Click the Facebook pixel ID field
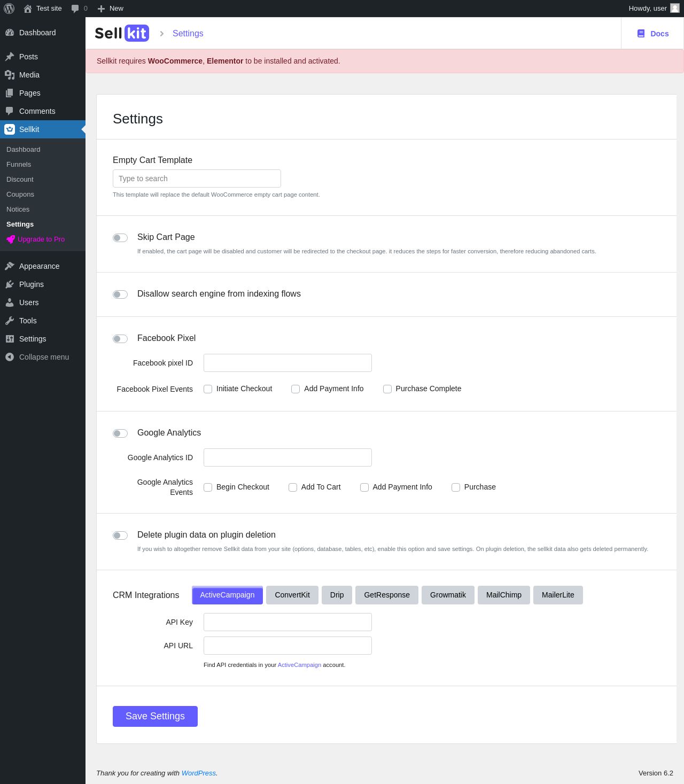The height and width of the screenshot is (784, 684). coord(287,363)
